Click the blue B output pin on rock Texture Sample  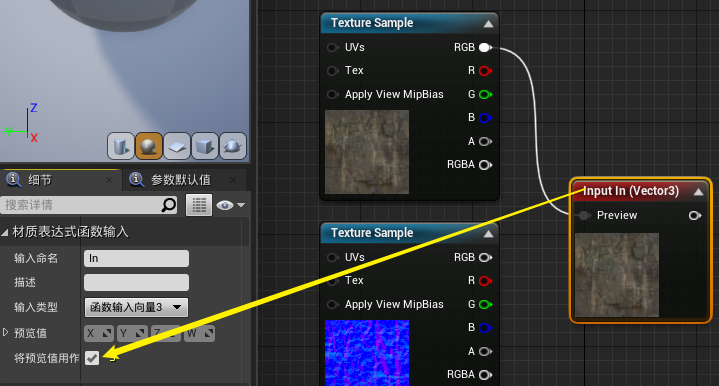pos(485,118)
